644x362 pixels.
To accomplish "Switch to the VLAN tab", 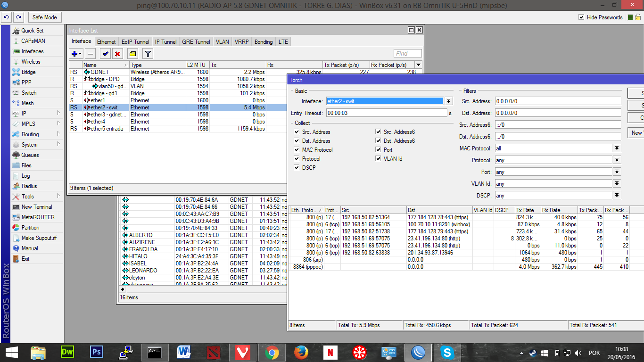I will tap(223, 42).
